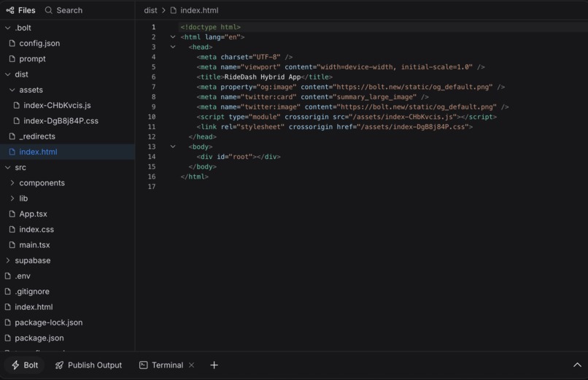This screenshot has height=380, width=588.
Task: Click file icon in breadcrumb bar
Action: (x=173, y=10)
